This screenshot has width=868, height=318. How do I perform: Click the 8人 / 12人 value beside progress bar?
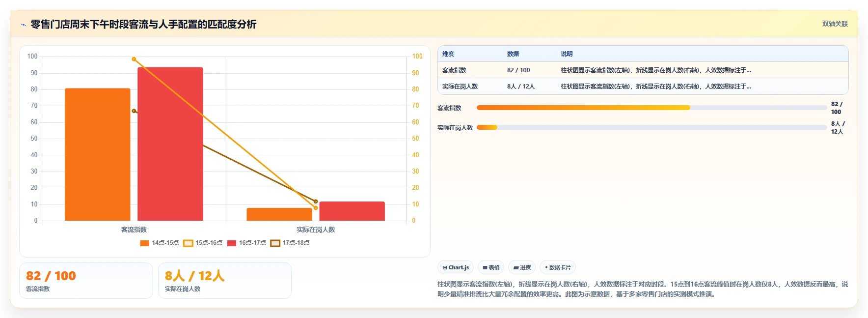838,128
